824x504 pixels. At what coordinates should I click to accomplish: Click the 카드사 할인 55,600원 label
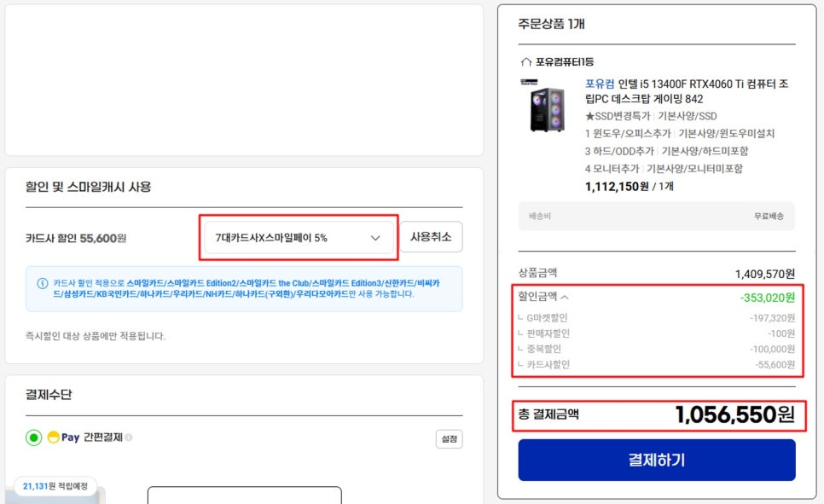click(x=76, y=238)
